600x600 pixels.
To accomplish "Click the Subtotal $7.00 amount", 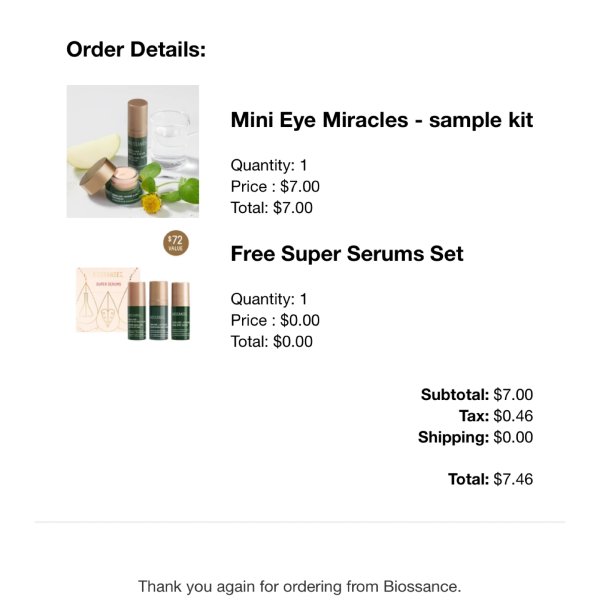I will 513,395.
